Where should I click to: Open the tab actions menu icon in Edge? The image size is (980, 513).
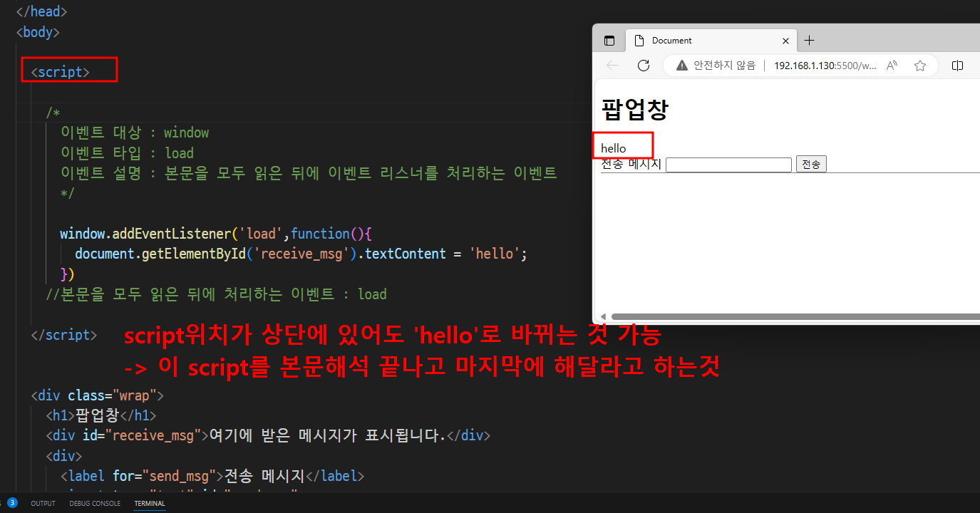609,41
